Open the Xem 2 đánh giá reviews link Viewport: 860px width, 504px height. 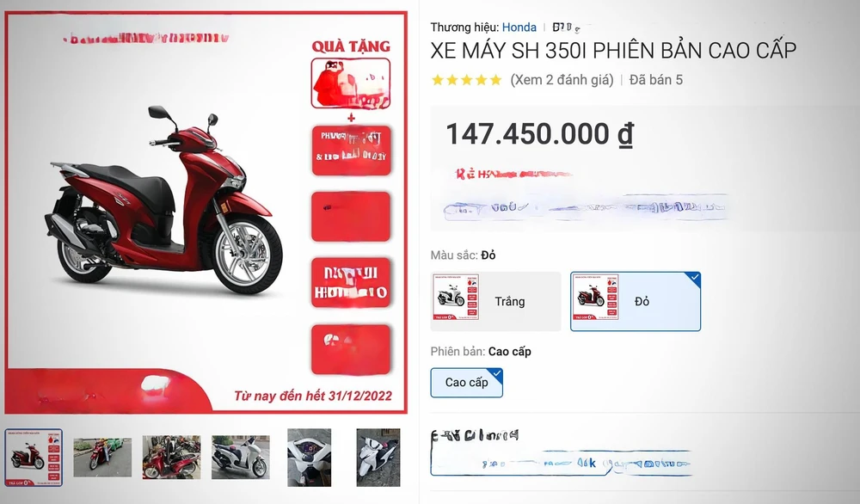click(562, 80)
